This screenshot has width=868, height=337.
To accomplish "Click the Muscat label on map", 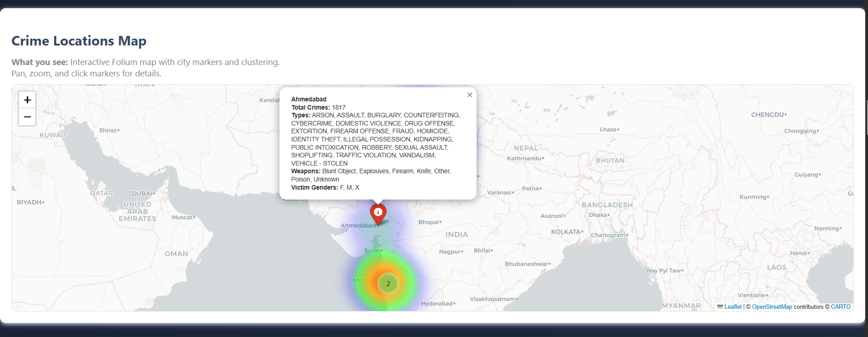I will pos(183,217).
